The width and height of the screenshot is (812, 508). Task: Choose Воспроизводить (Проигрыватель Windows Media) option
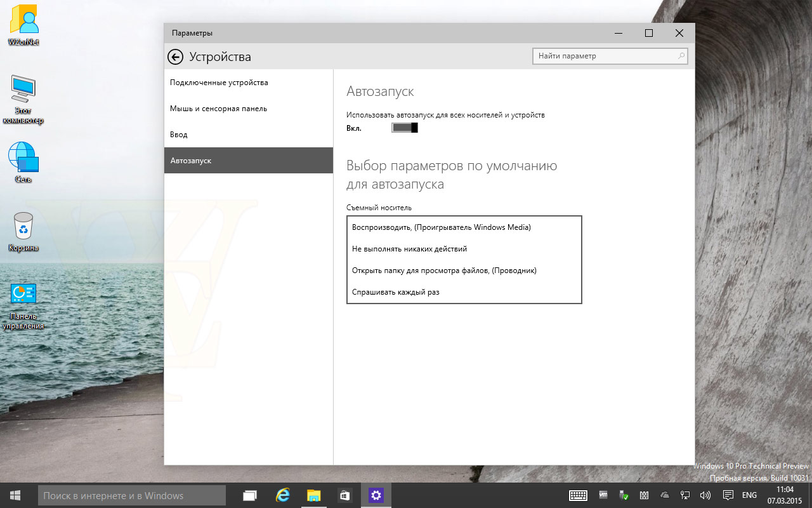pyautogui.click(x=464, y=227)
